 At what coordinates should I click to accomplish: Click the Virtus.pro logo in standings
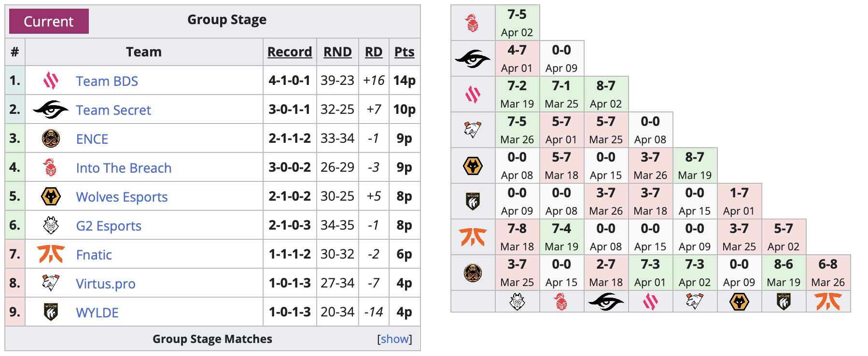pyautogui.click(x=51, y=283)
